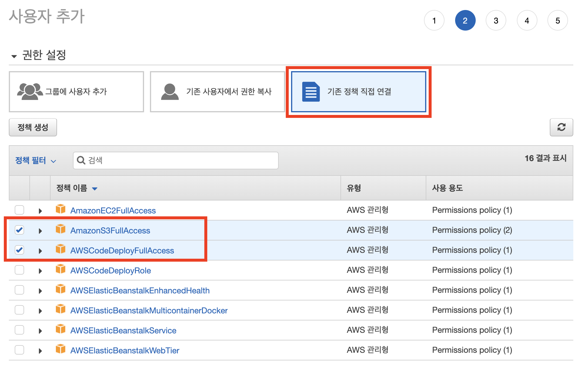The width and height of the screenshot is (588, 371).
Task: Select the AWSElasticBeanstalkEnhancedHealth checkbox
Action: (x=19, y=290)
